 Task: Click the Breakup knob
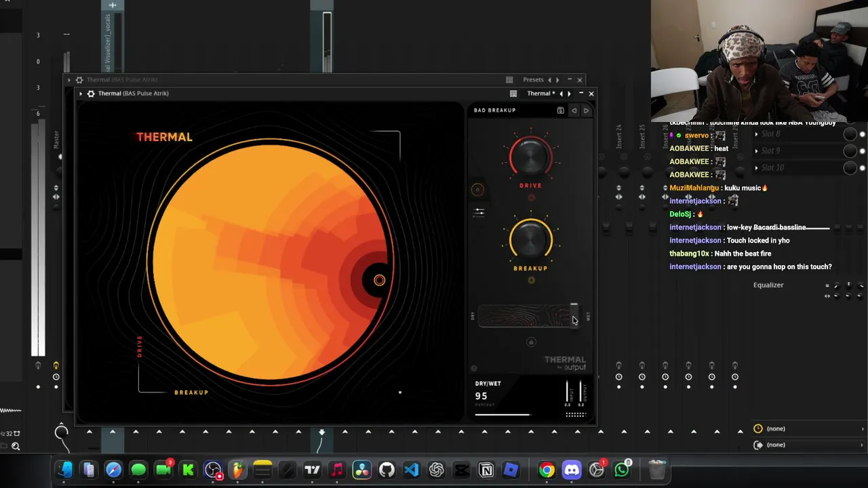pos(531,239)
